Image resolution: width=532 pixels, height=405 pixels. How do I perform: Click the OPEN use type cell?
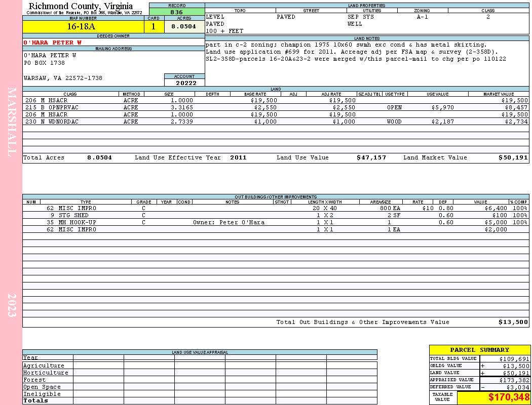(394, 107)
